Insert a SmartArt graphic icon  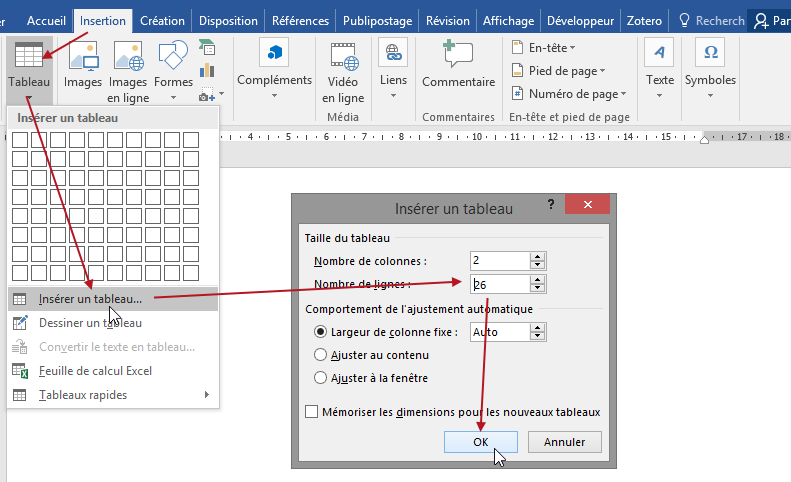click(207, 47)
